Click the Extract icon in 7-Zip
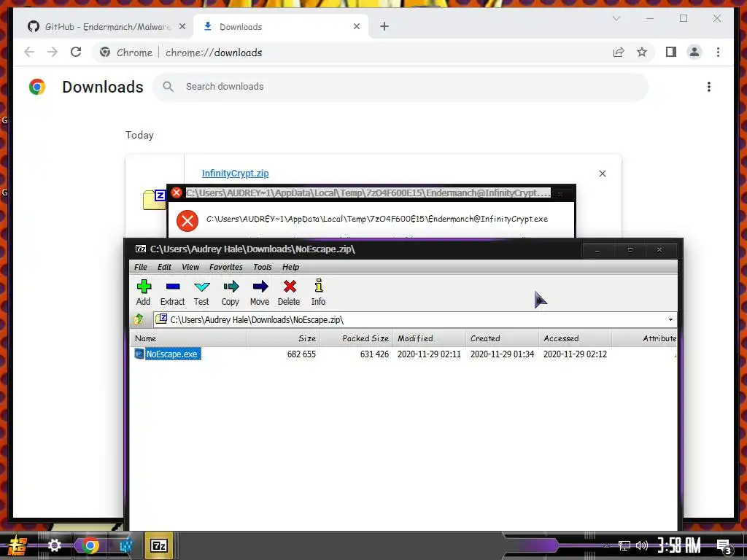This screenshot has width=747, height=560. point(172,287)
